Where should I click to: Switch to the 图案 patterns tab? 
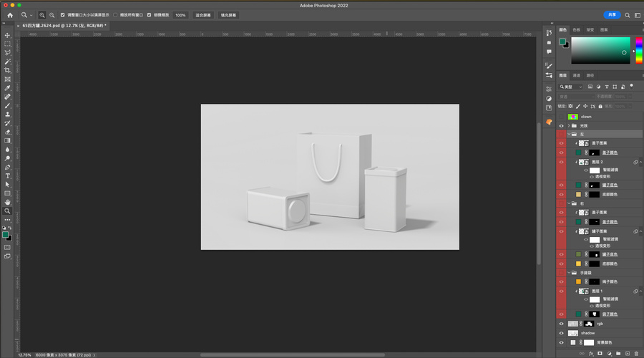click(x=604, y=29)
